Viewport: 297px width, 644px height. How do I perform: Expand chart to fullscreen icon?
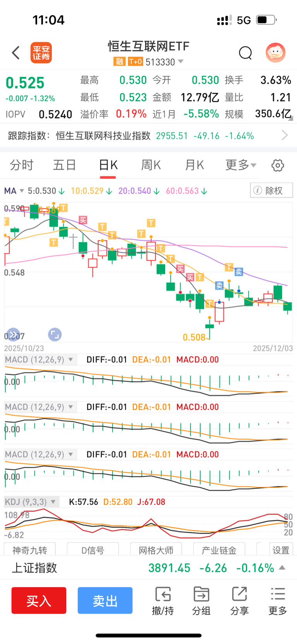[x=55, y=335]
